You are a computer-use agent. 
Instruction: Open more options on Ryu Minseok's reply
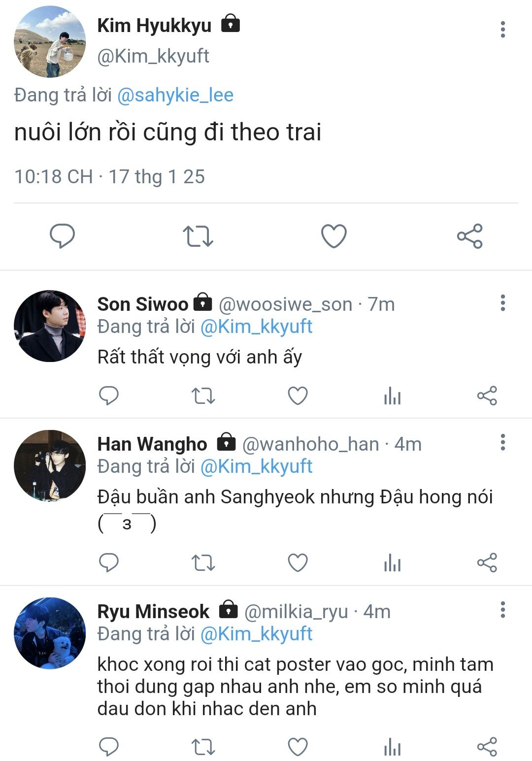[x=503, y=610]
